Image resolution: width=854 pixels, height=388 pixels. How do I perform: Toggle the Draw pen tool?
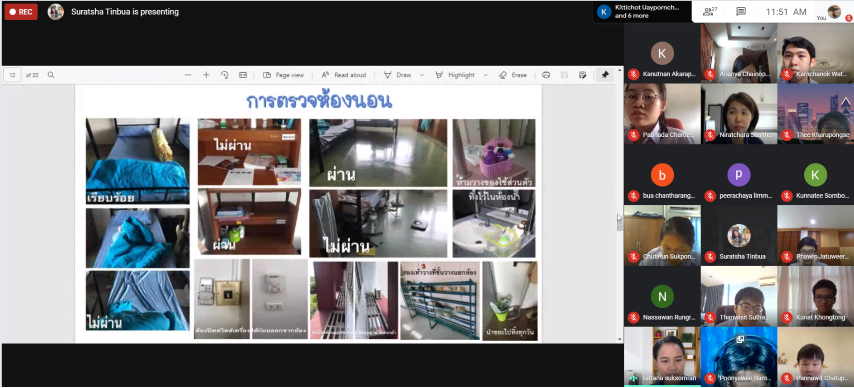[398, 75]
